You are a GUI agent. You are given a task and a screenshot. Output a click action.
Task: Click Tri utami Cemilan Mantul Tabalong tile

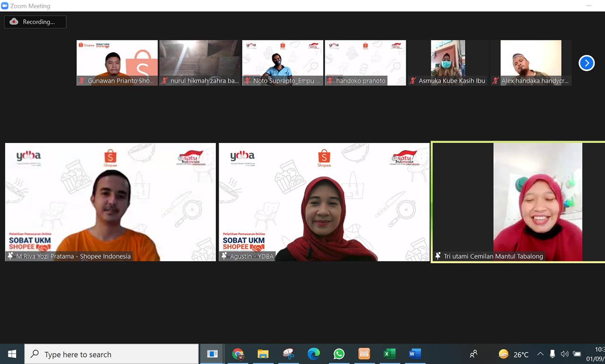click(519, 202)
